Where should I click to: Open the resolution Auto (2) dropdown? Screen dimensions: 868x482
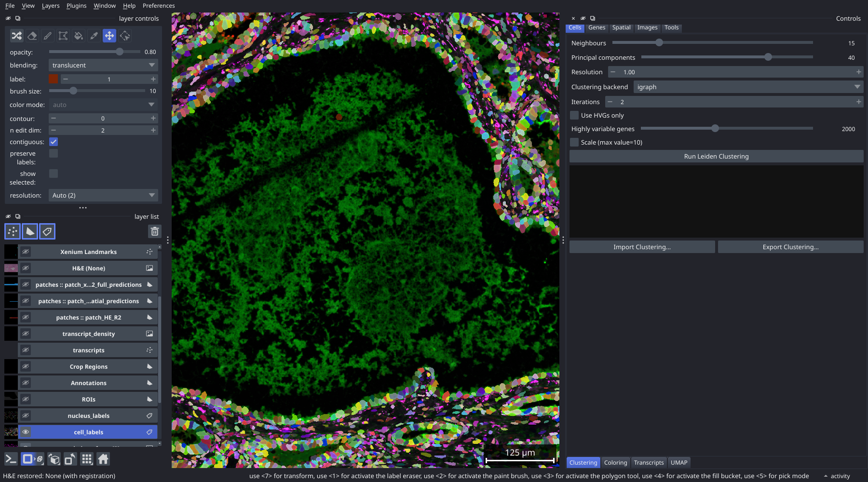(103, 195)
